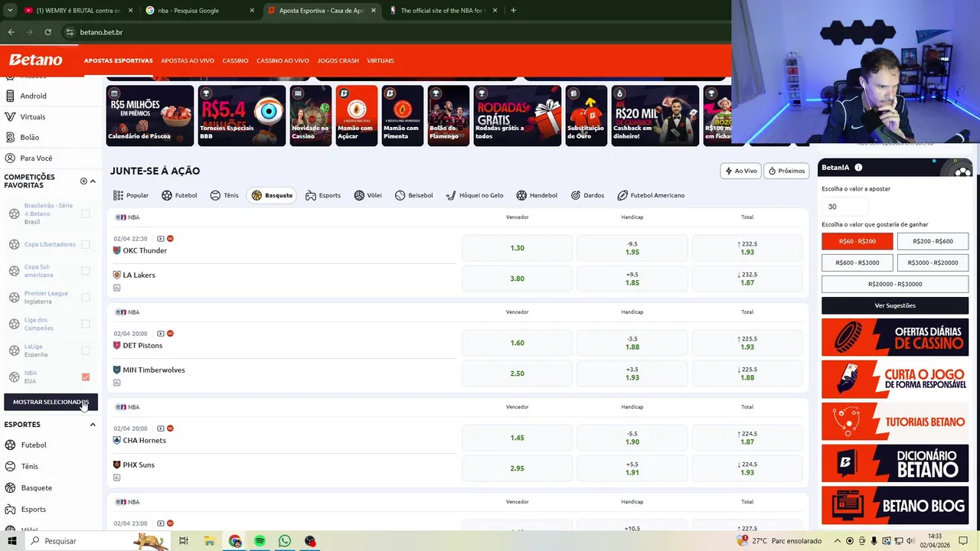The image size is (980, 551).
Task: Select R$200 - R$600 winnings range
Action: click(x=933, y=241)
